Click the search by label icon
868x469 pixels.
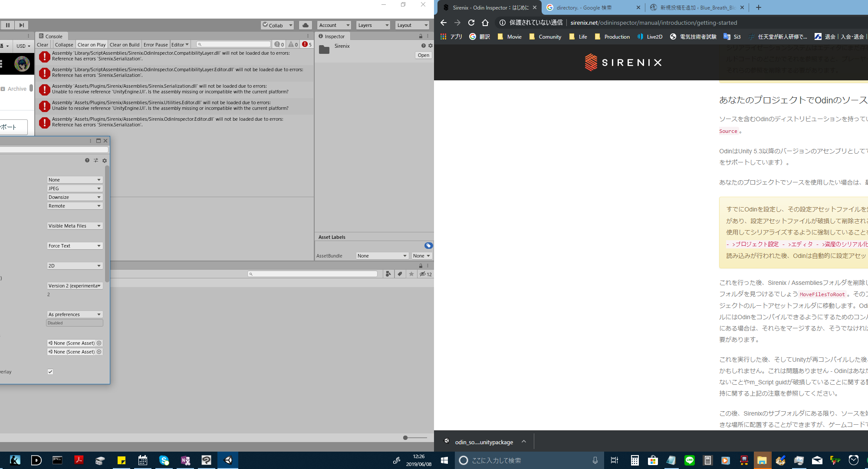pyautogui.click(x=400, y=274)
